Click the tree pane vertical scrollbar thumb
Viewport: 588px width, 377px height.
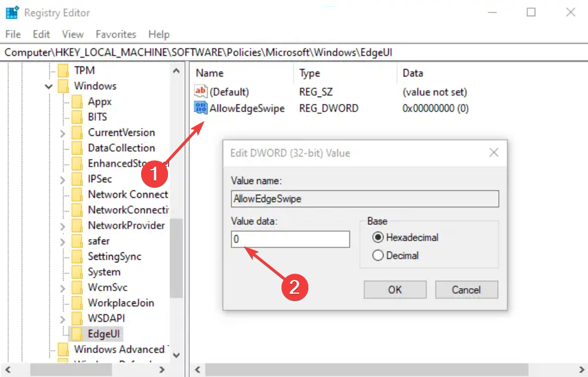tap(176, 258)
